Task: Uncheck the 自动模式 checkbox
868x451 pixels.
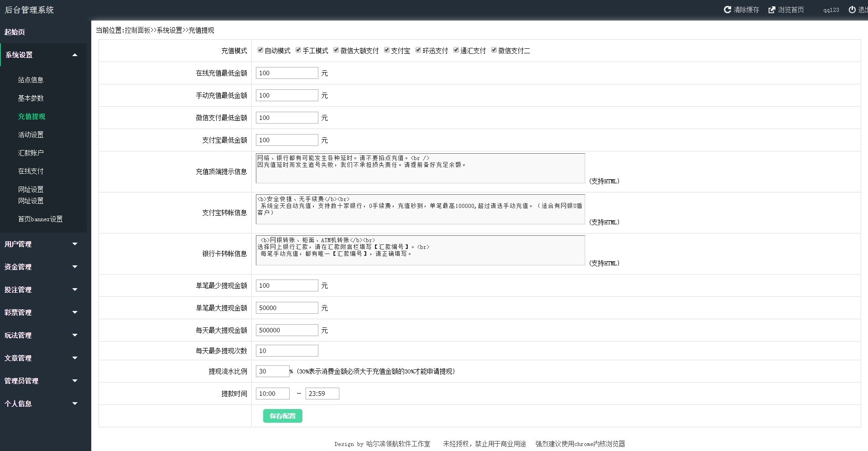Action: [260, 50]
